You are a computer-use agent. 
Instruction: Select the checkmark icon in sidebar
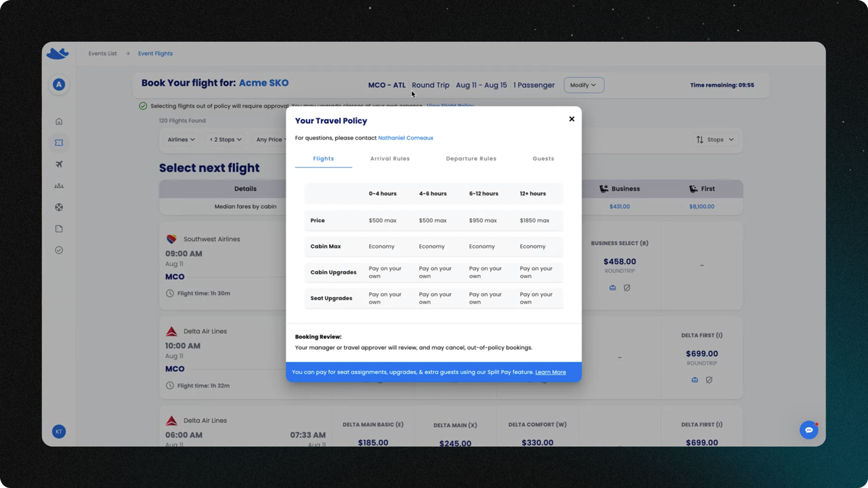coord(59,250)
